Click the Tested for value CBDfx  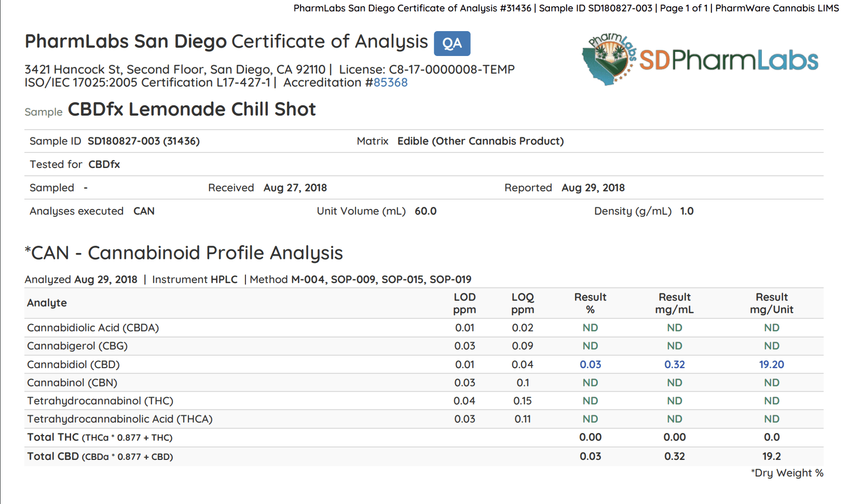pos(104,164)
